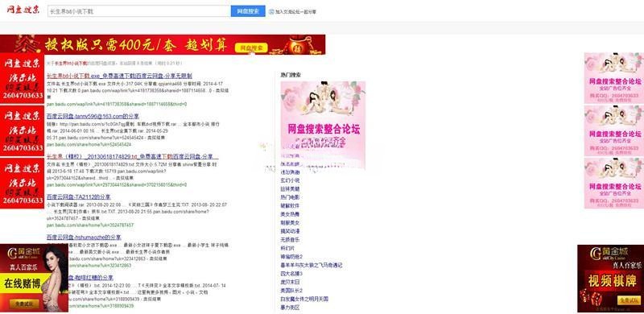
Task: Open the 在线赌博 黄金城 ad
Action: pyautogui.click(x=34, y=279)
